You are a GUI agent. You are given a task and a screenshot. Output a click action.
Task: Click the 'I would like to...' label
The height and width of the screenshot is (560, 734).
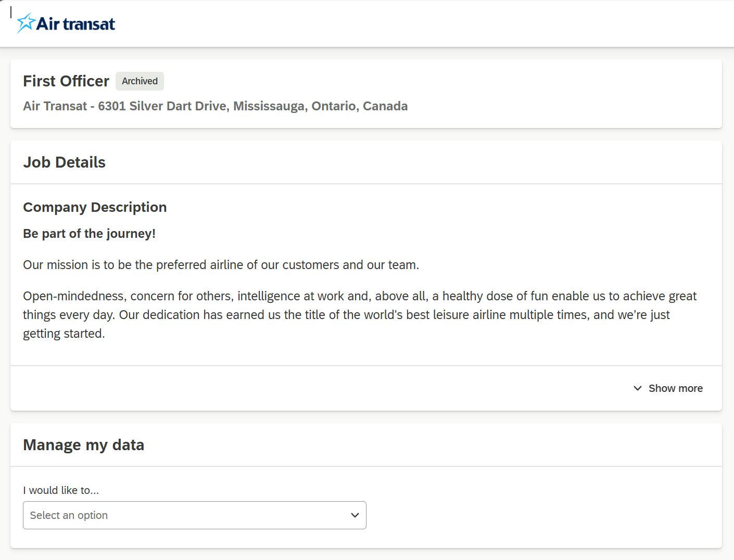click(x=61, y=490)
